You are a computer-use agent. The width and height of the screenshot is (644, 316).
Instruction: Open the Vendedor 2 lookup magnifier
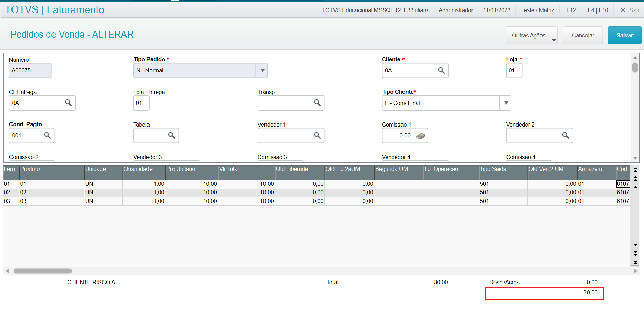(566, 135)
